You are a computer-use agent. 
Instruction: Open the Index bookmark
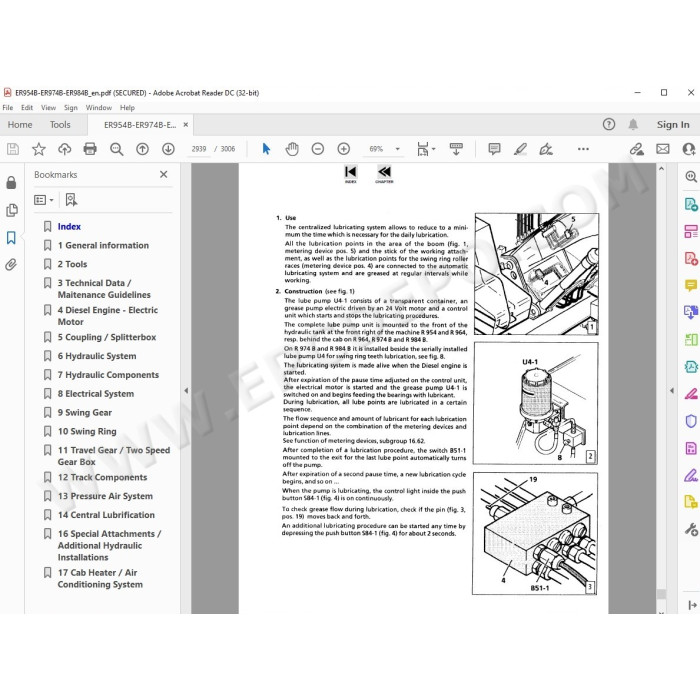[69, 226]
